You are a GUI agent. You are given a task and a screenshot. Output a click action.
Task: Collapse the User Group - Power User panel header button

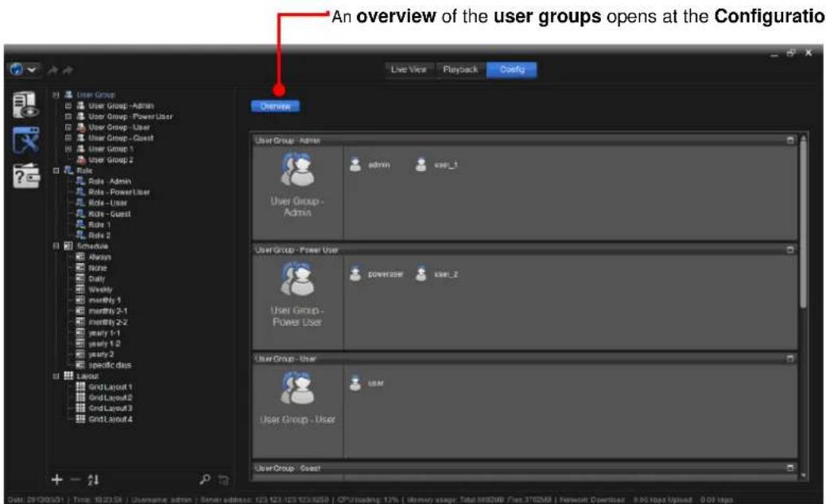coord(790,250)
